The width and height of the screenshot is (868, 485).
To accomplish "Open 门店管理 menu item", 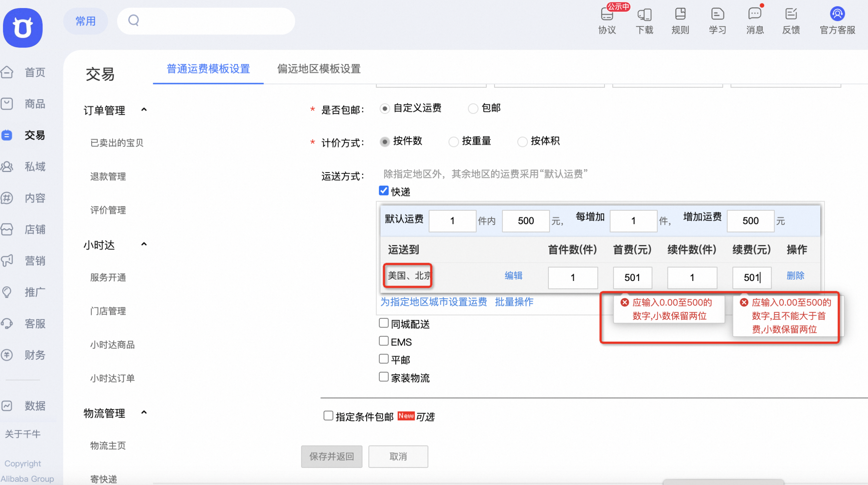I will coord(108,311).
